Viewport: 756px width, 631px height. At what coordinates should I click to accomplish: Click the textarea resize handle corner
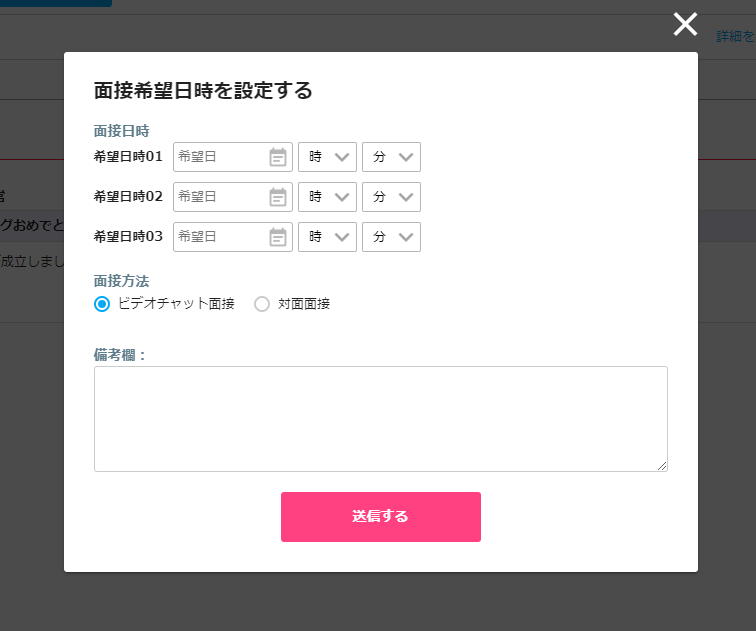coord(662,466)
